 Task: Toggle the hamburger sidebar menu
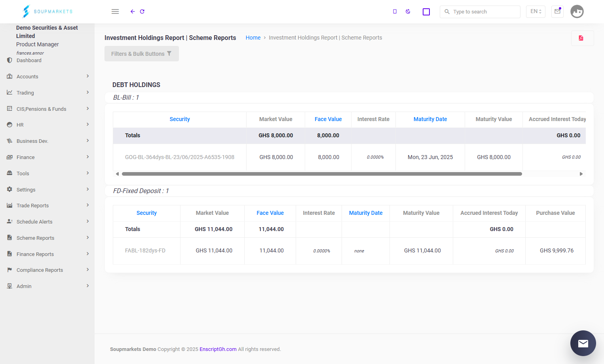point(115,11)
